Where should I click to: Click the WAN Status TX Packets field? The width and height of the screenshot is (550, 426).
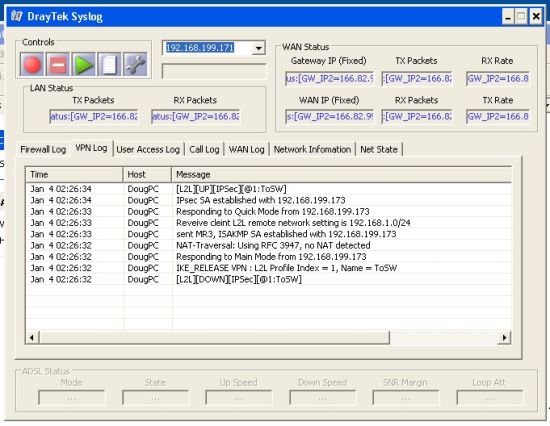pyautogui.click(x=417, y=79)
